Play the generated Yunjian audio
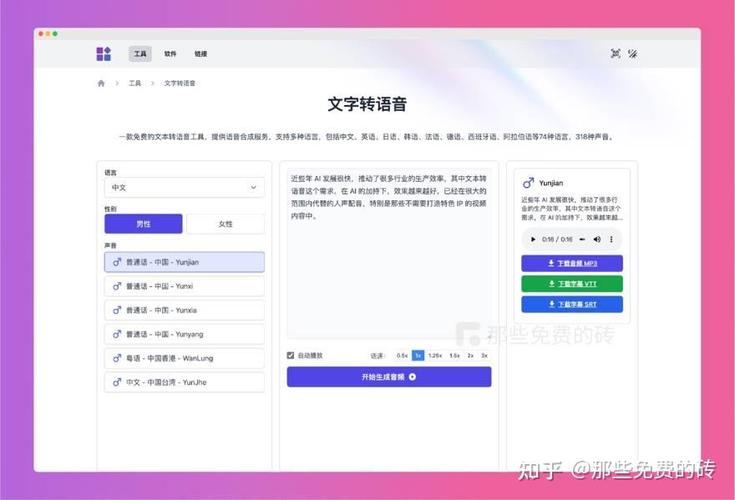 [533, 239]
